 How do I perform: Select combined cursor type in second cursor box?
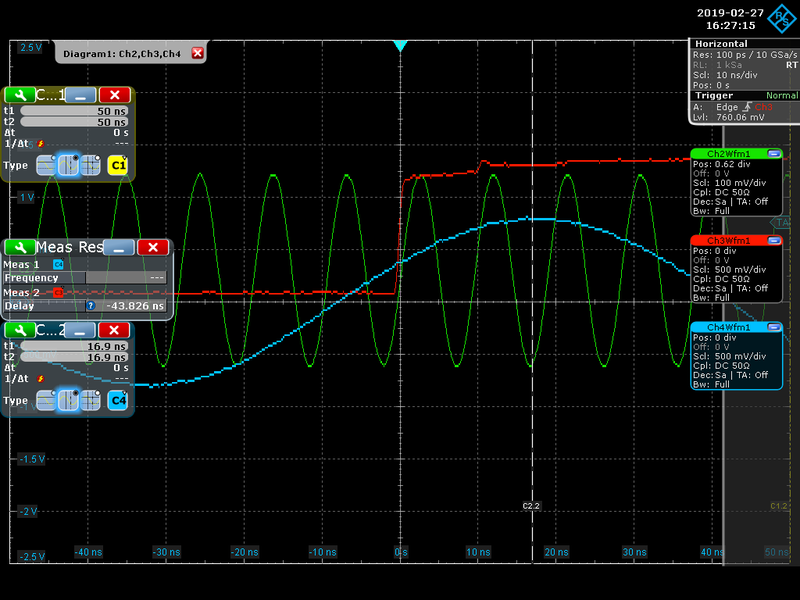(x=90, y=400)
